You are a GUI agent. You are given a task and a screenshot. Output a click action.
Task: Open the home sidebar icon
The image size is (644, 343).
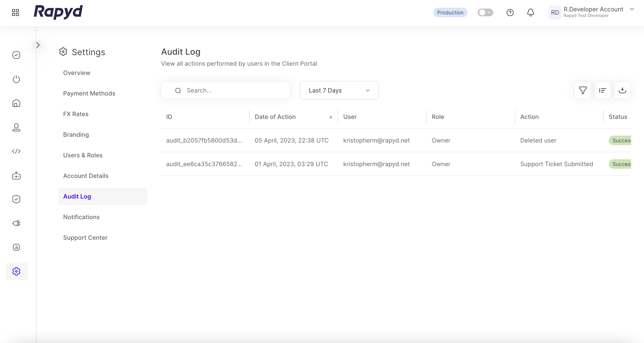click(x=16, y=103)
